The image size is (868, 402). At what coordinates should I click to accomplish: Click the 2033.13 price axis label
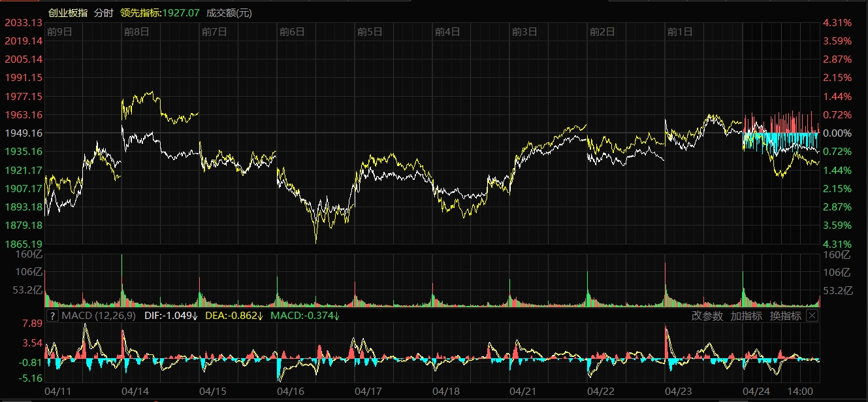(24, 22)
